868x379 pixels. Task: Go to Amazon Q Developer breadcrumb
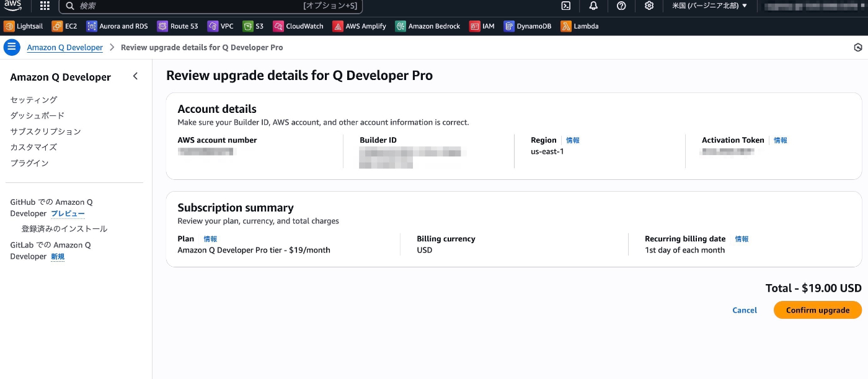[x=65, y=47]
